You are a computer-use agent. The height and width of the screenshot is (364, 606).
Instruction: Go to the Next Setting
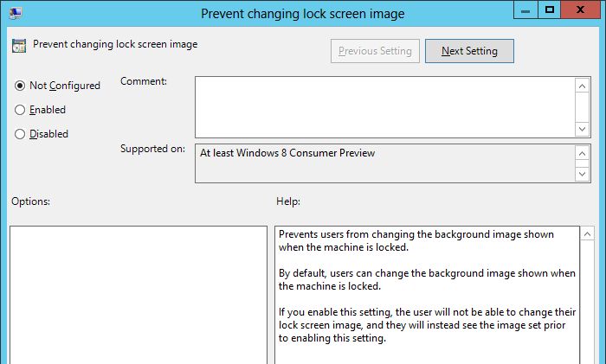coord(469,51)
